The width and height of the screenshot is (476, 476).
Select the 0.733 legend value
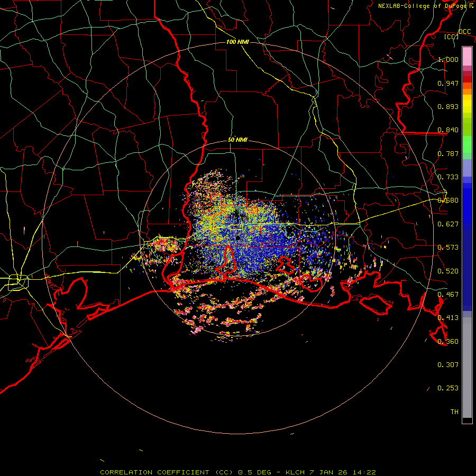(448, 177)
